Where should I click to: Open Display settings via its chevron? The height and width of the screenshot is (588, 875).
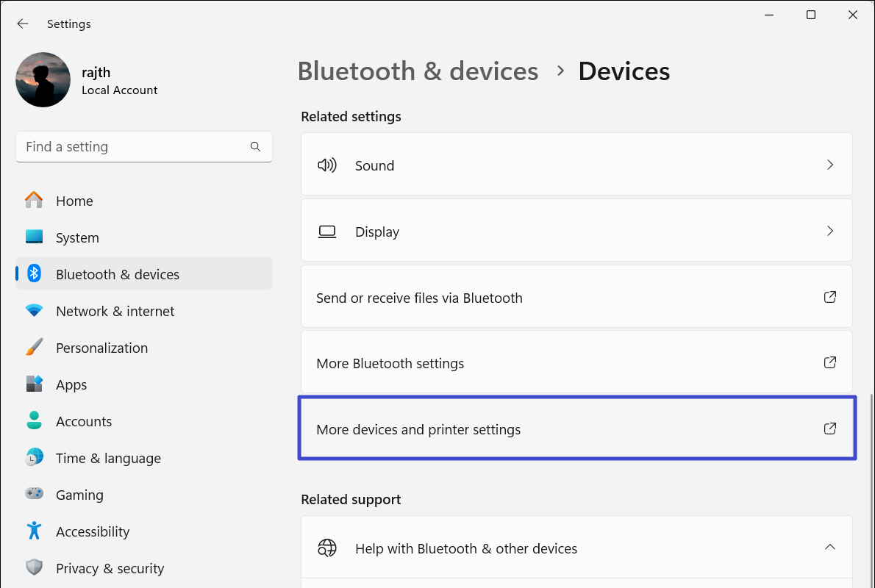point(829,232)
